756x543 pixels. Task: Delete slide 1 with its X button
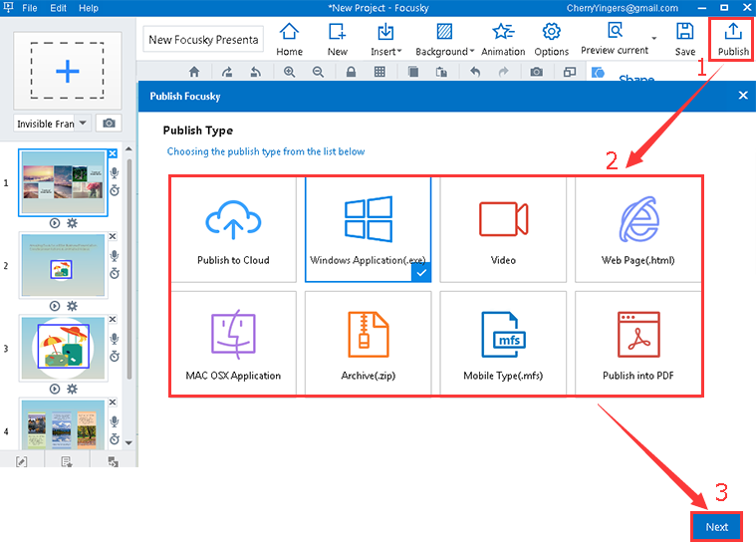pyautogui.click(x=113, y=153)
